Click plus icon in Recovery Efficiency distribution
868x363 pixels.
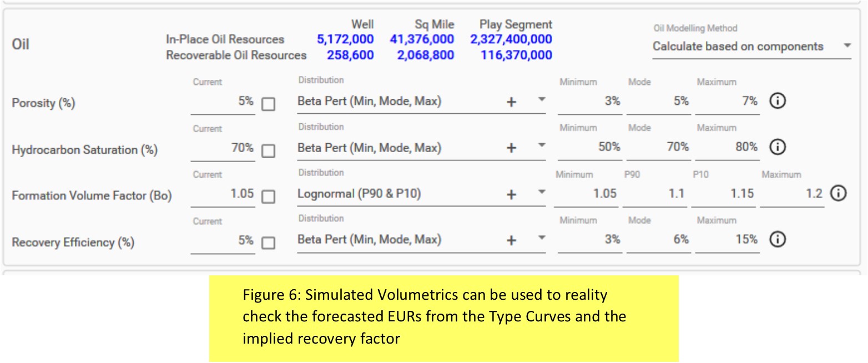coord(512,240)
